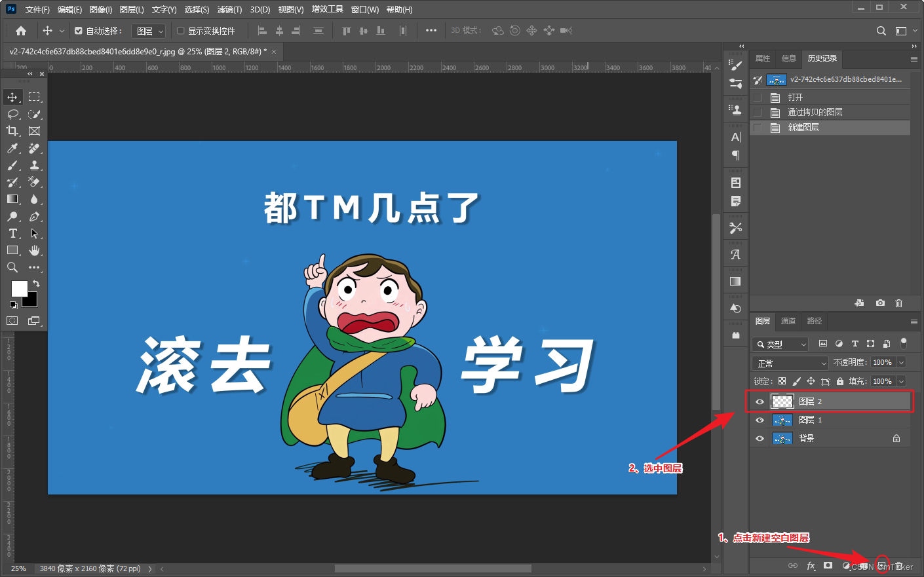This screenshot has height=577, width=924.
Task: Lock transparent pixels checkerboard icon
Action: coord(782,381)
